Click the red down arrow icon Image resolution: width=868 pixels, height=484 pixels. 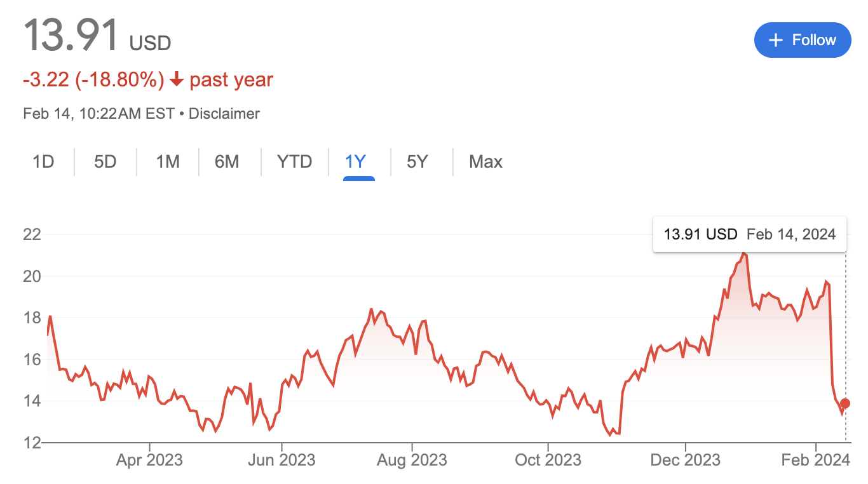pos(177,80)
